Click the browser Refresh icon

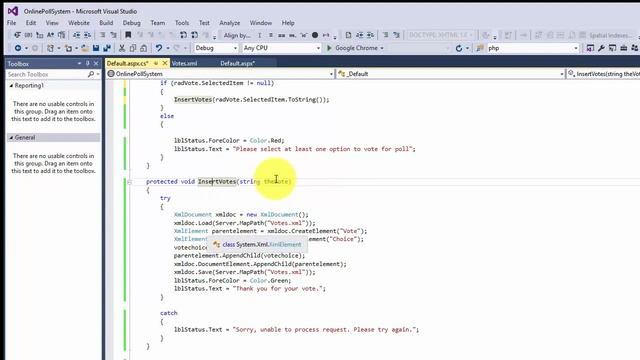pos(459,48)
